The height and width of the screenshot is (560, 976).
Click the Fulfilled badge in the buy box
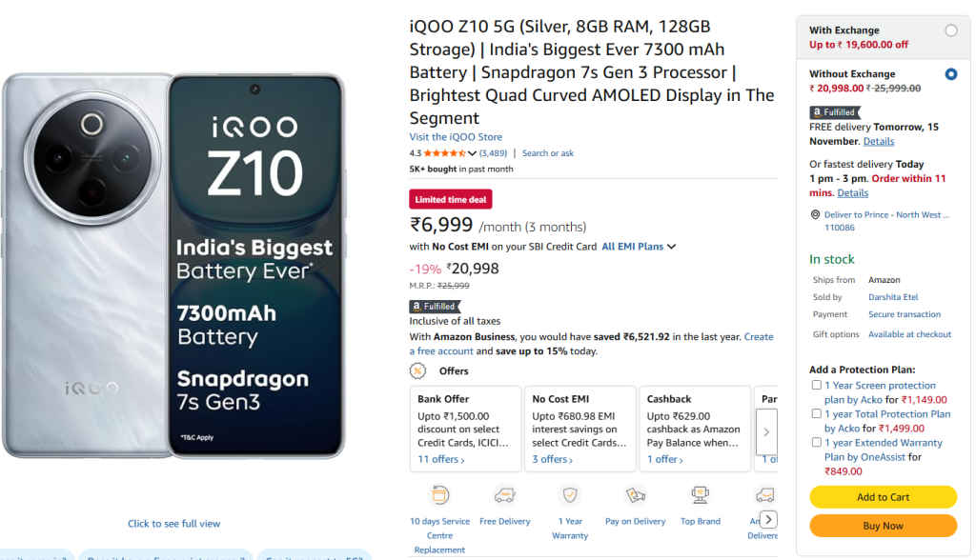[835, 111]
